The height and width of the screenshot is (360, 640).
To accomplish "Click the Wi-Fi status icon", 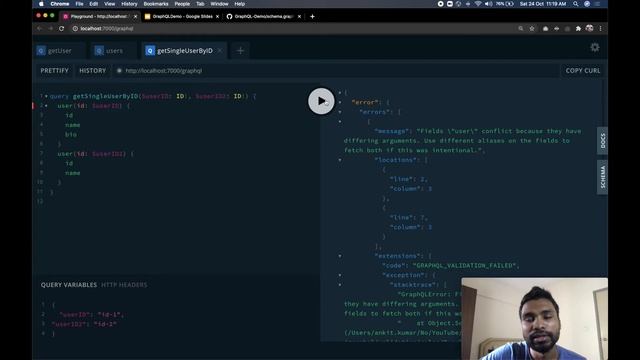I will (478, 4).
